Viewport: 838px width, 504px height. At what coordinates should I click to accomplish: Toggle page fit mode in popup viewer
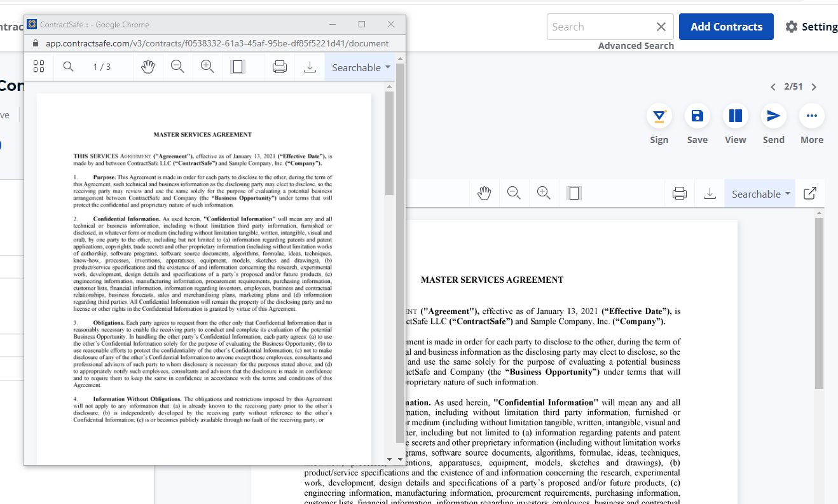tap(238, 67)
